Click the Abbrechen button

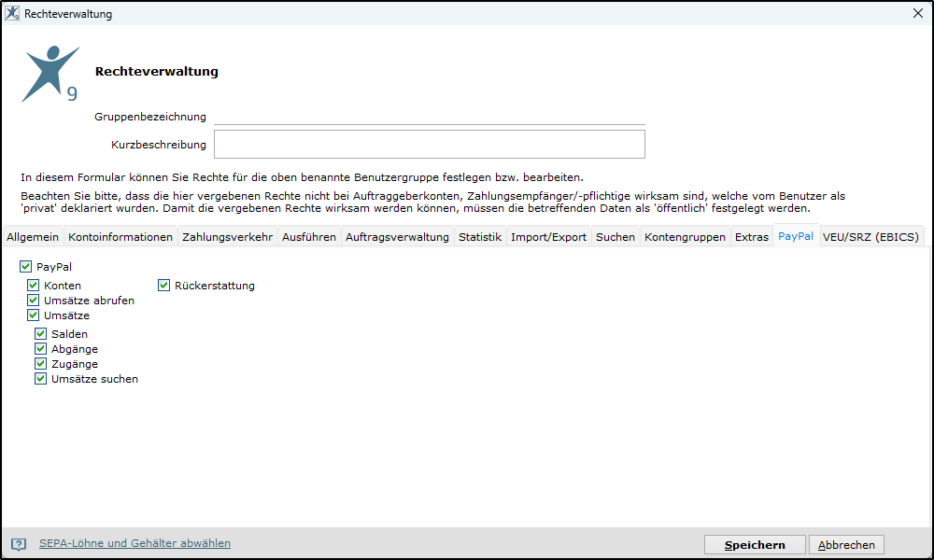(846, 544)
